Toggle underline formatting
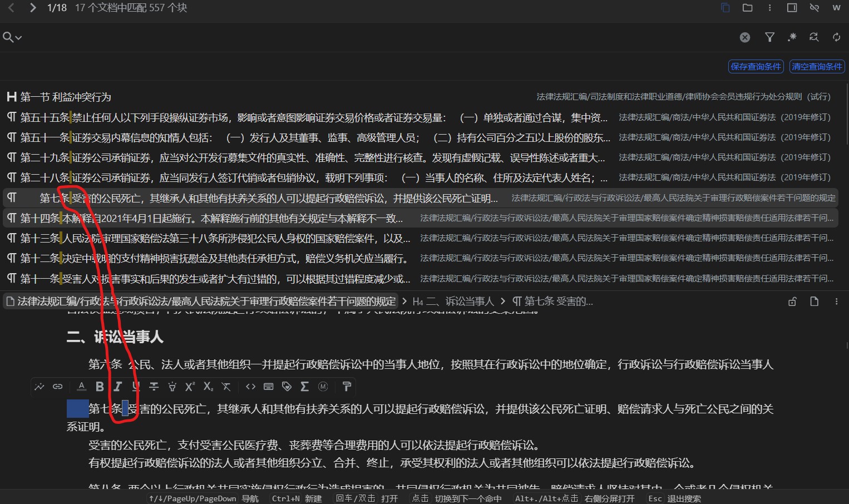This screenshot has height=504, width=849. click(x=136, y=387)
